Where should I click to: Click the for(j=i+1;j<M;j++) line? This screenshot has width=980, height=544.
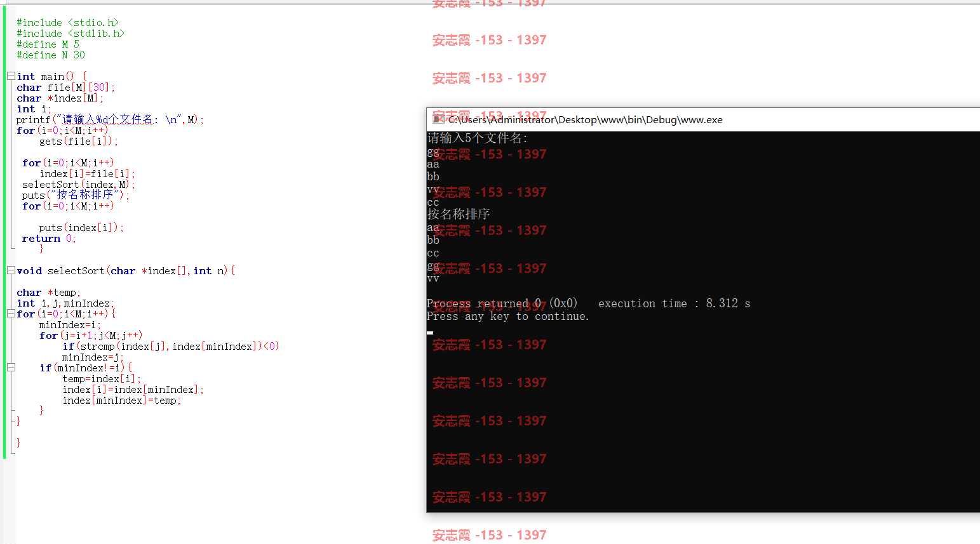[91, 336]
